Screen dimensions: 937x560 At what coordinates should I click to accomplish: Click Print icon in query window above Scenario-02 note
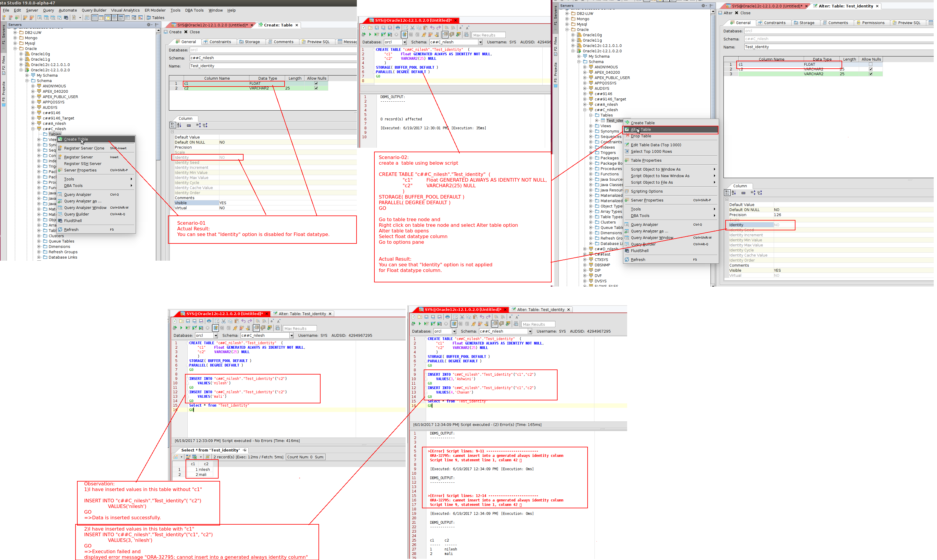[x=398, y=28]
